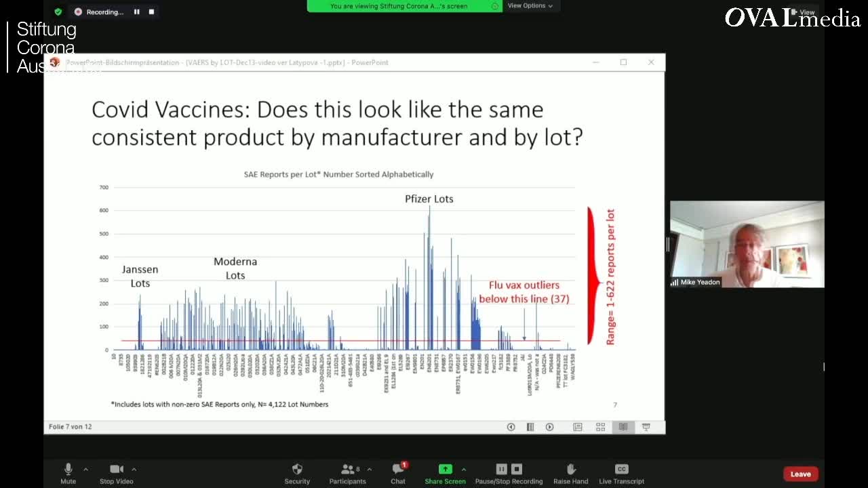Select Reading View in PowerPoint

[x=623, y=427]
